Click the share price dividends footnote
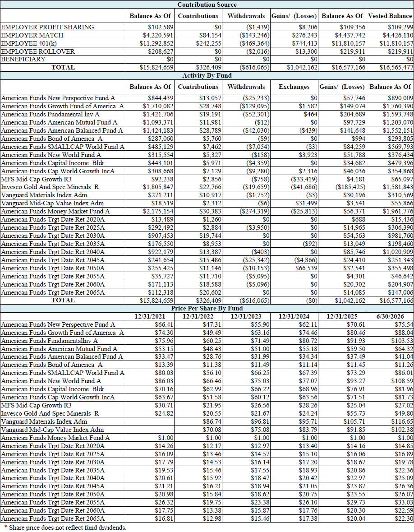 pos(65,527)
